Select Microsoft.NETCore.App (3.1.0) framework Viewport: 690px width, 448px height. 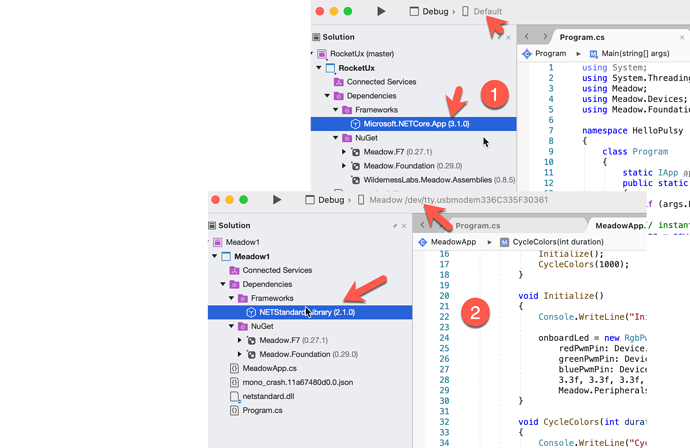[413, 124]
